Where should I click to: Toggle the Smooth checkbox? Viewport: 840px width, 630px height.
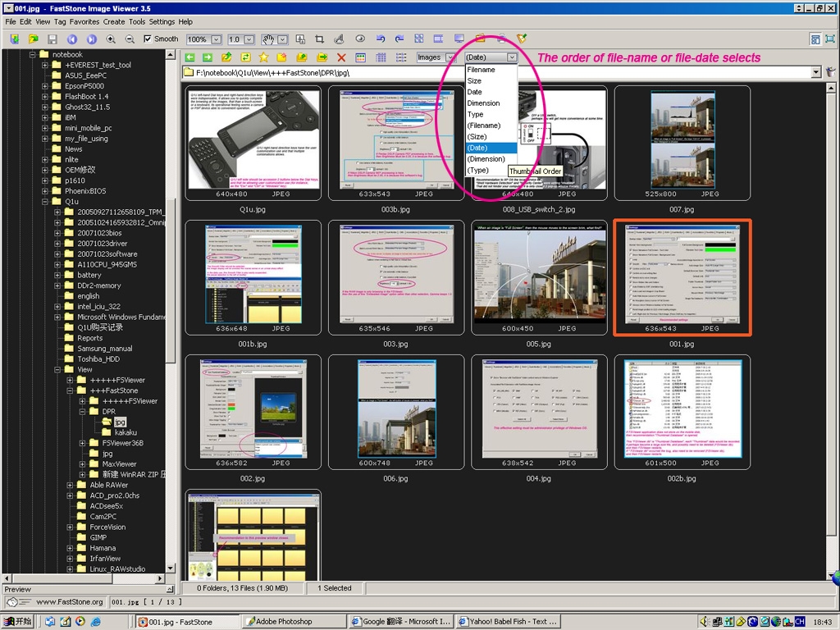[148, 39]
